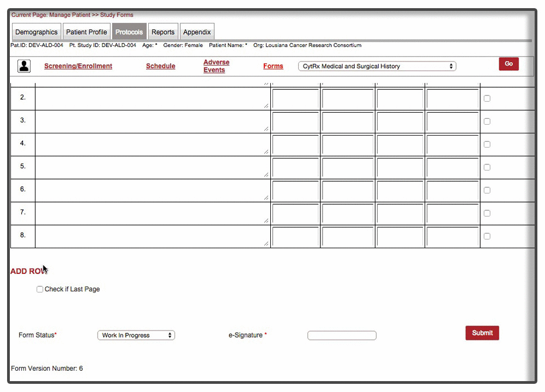Click the wide description text area in row 6
Image resolution: width=545 pixels, height=392 pixels.
pos(153,190)
